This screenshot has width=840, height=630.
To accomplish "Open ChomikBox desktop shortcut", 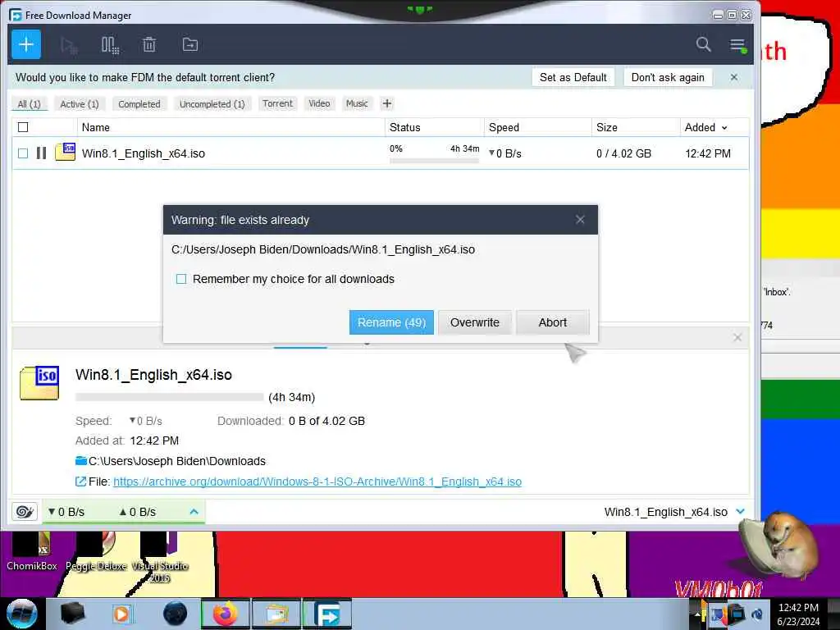I will [x=32, y=552].
